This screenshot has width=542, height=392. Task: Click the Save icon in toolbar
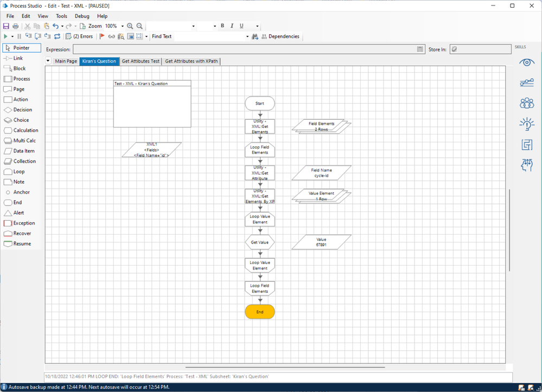(6, 26)
